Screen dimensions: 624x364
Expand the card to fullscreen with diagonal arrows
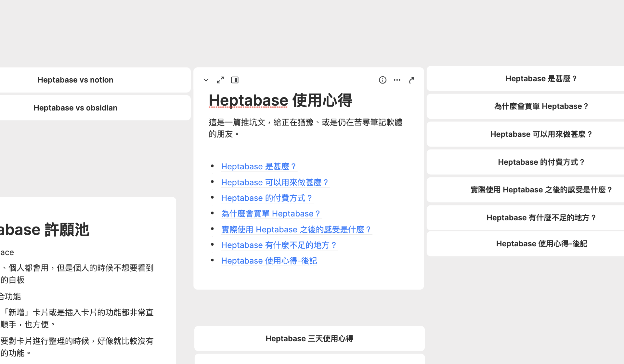pos(220,80)
